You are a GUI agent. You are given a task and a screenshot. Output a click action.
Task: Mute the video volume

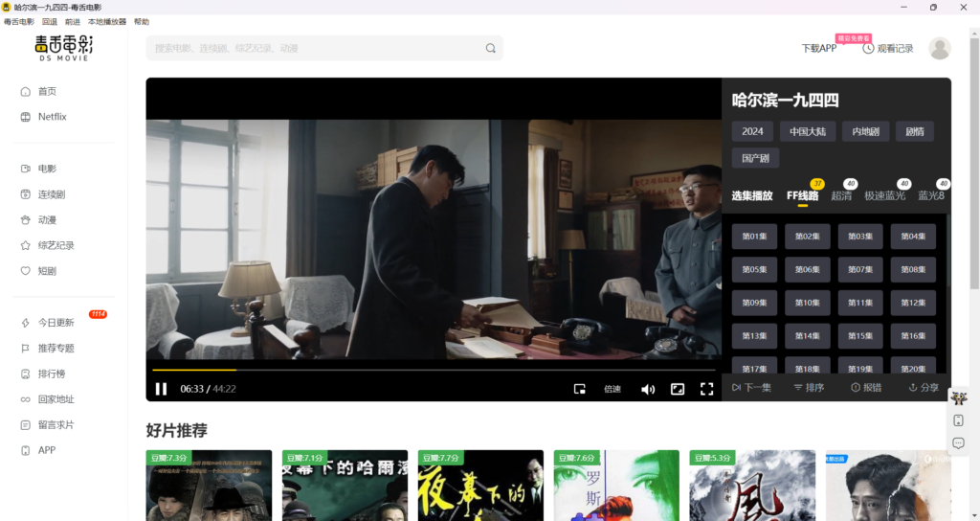click(x=648, y=389)
